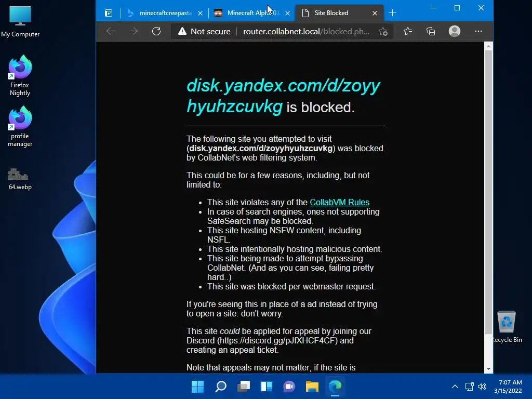Minimize the Edge browser window
This screenshot has width=532, height=399.
coord(433,8)
